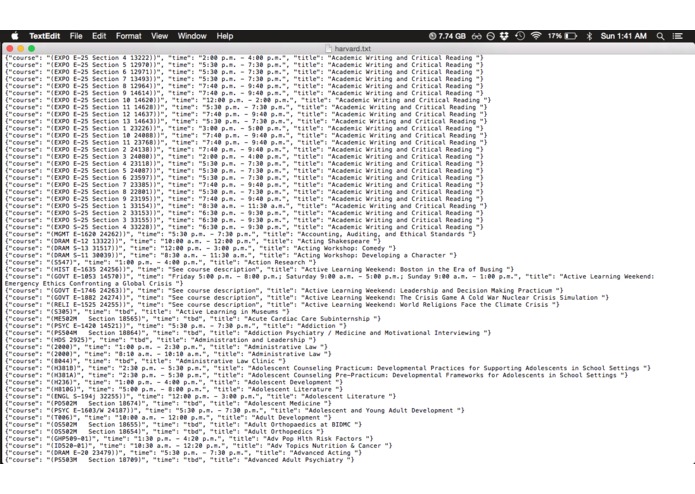Click the glasses icon in the menu bar

(476, 36)
